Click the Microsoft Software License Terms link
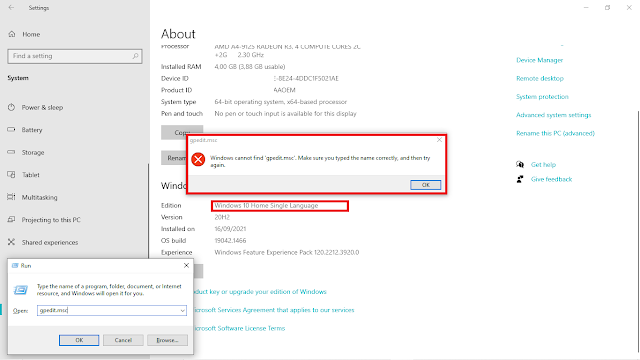640x360 pixels. pos(239,329)
